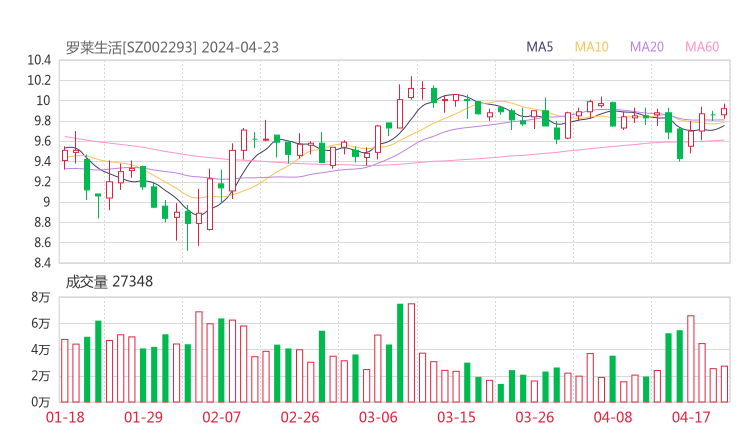Image resolution: width=740 pixels, height=440 pixels.
Task: Click the 2万 volume axis label
Action: coord(41,376)
